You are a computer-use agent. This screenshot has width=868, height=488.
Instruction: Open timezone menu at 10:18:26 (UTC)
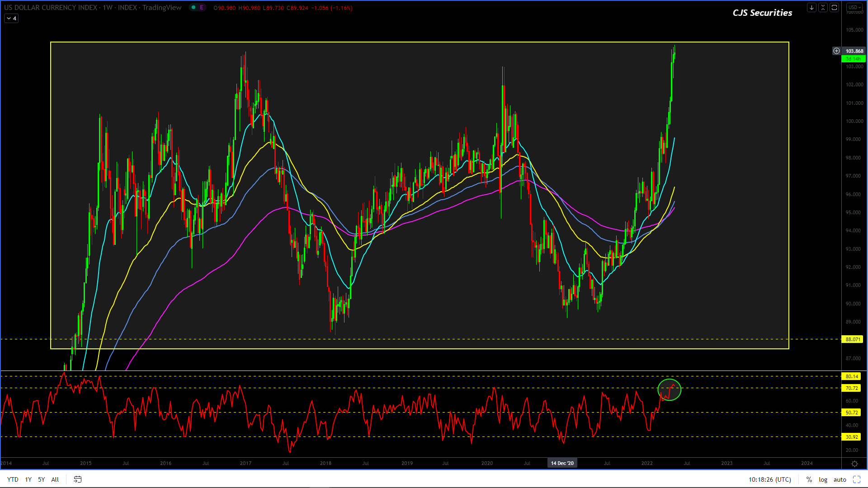pos(769,479)
